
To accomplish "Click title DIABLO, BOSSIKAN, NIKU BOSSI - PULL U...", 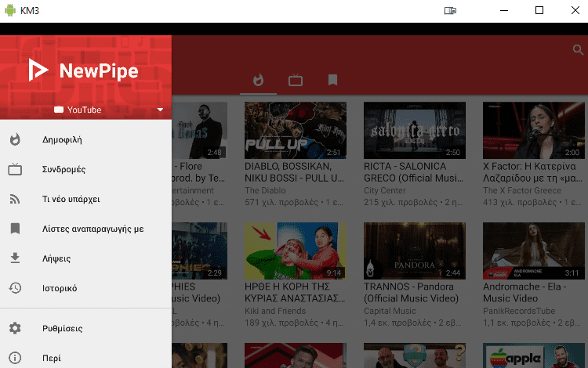I will coord(294,171).
